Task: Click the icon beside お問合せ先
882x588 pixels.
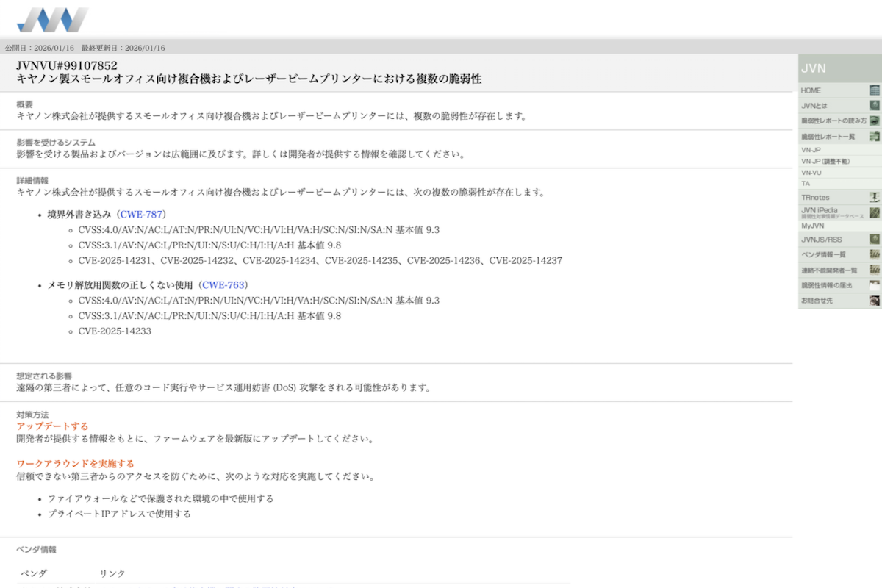Action: pyautogui.click(x=874, y=301)
